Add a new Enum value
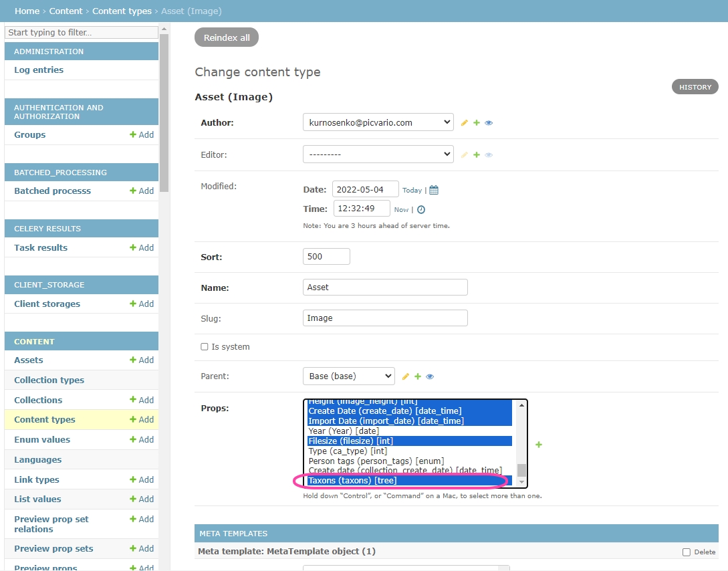The width and height of the screenshot is (728, 571). coord(142,439)
